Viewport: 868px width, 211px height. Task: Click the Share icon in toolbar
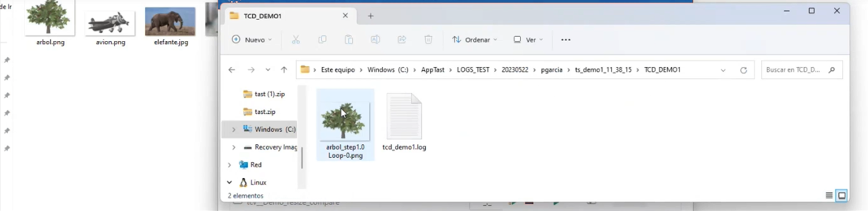click(402, 40)
